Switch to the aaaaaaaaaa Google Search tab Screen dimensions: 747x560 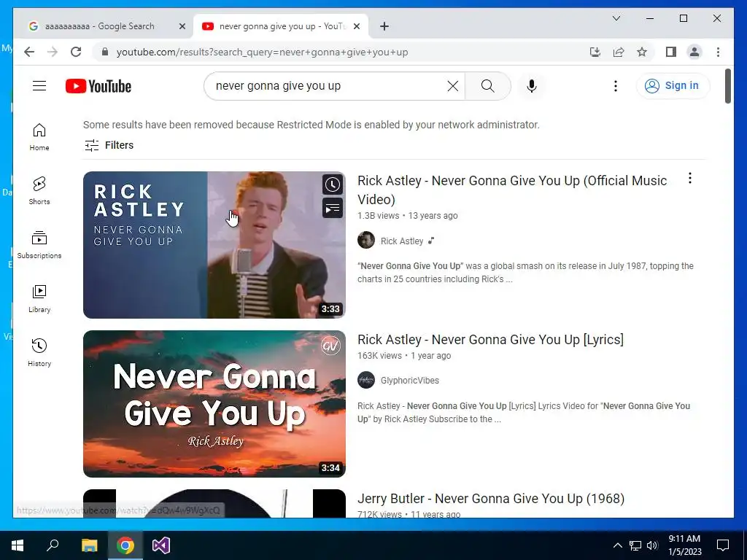(99, 26)
